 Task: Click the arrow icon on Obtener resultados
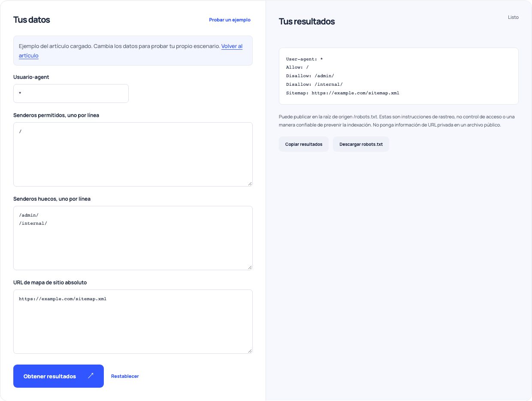[91, 376]
